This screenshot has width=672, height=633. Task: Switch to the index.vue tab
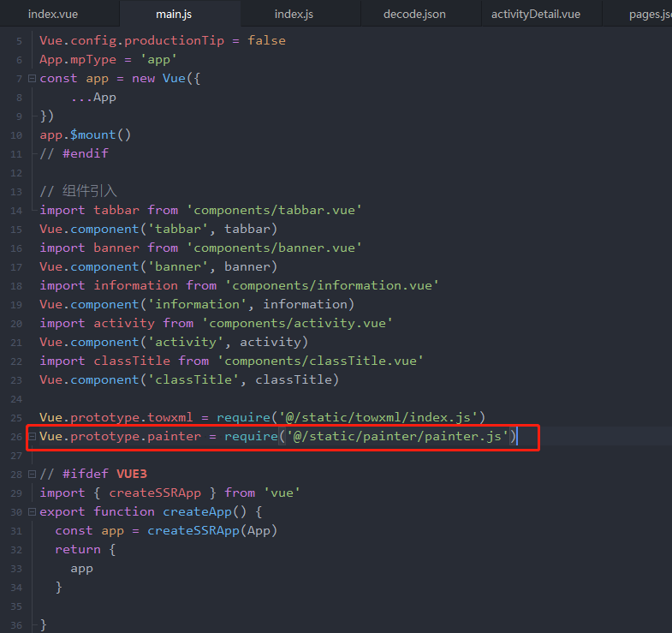point(53,15)
